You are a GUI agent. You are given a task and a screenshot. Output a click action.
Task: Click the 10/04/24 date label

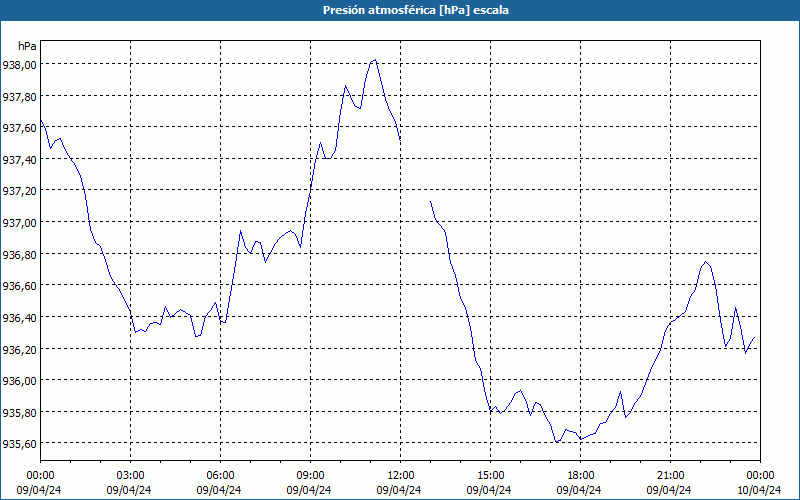(x=760, y=490)
